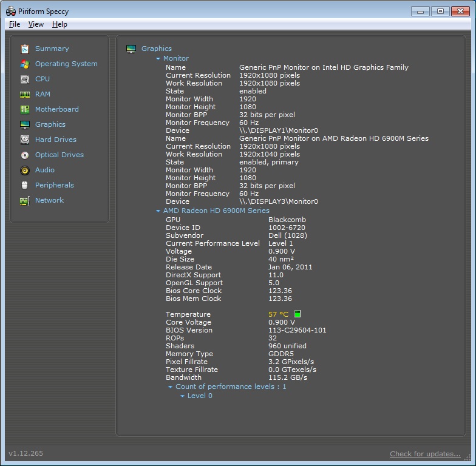Click Generic PnP Monitor on AMD Radeon value
The width and height of the screenshot is (476, 466).
(334, 138)
